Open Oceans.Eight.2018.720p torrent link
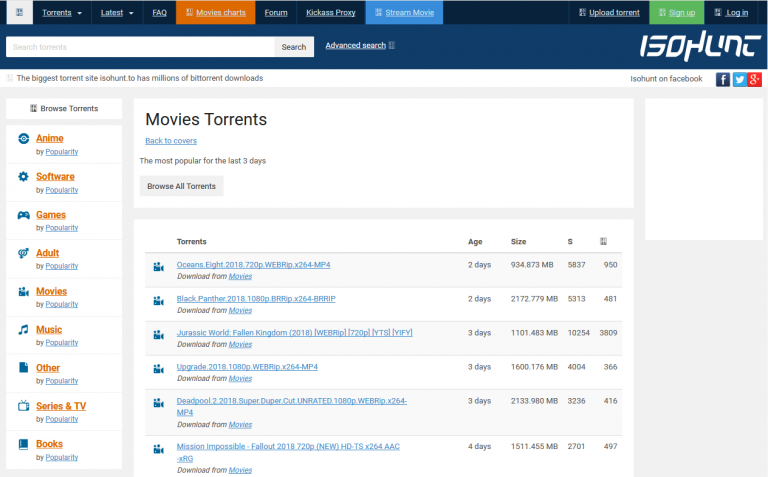This screenshot has height=477, width=768. click(253, 264)
